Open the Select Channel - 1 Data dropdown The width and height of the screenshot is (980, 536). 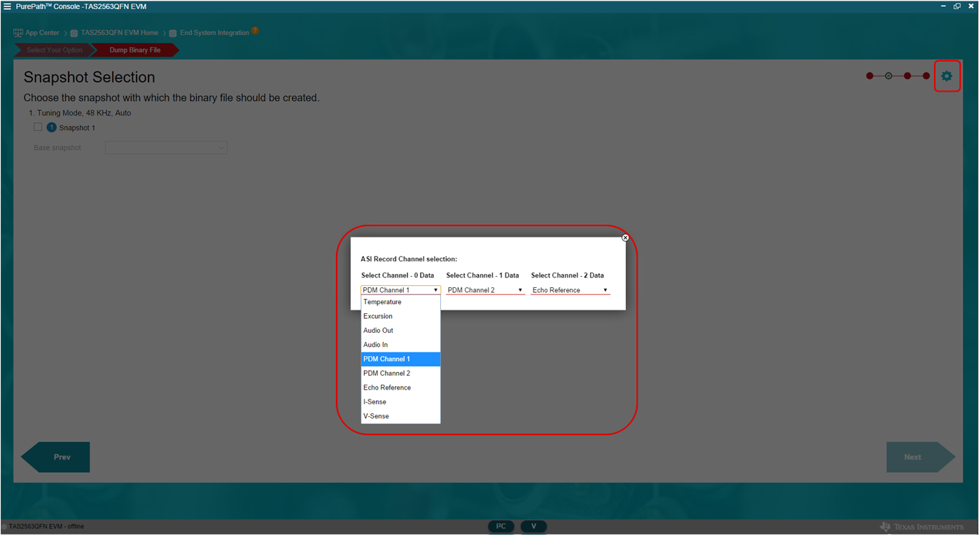pyautogui.click(x=485, y=290)
